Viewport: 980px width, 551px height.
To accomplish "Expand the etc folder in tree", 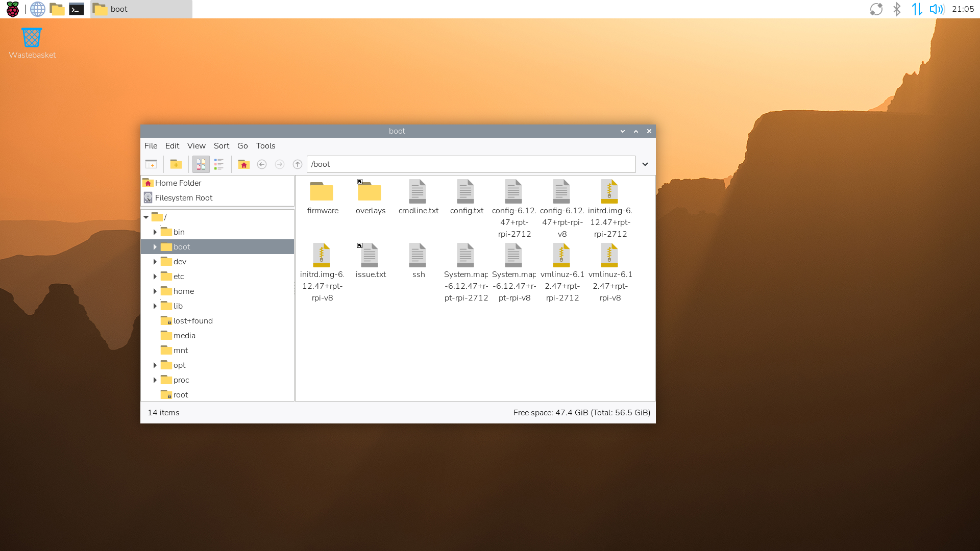I will click(155, 277).
